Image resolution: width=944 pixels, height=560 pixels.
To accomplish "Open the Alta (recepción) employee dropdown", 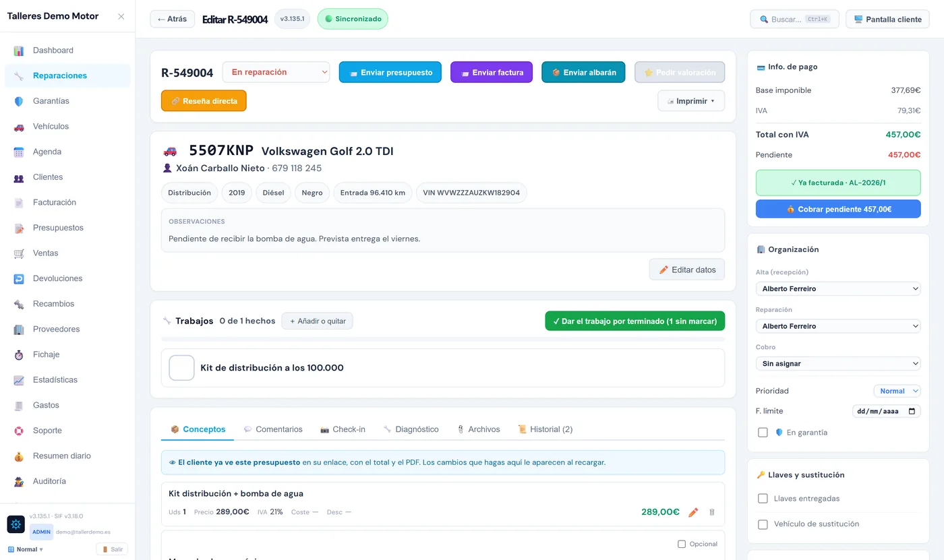I will 838,288.
